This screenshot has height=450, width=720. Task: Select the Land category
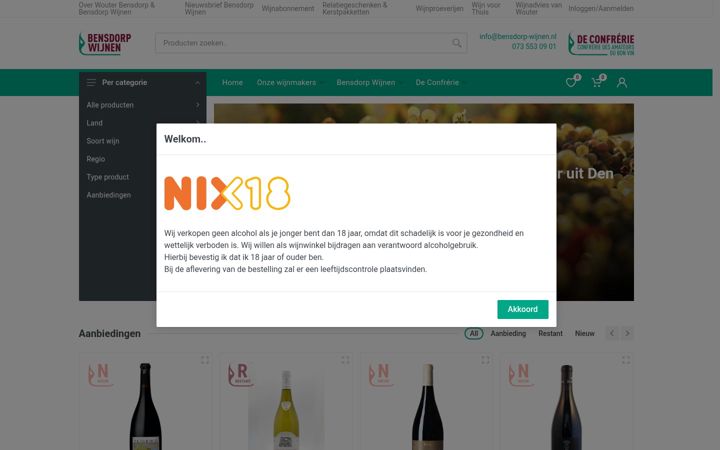[95, 123]
